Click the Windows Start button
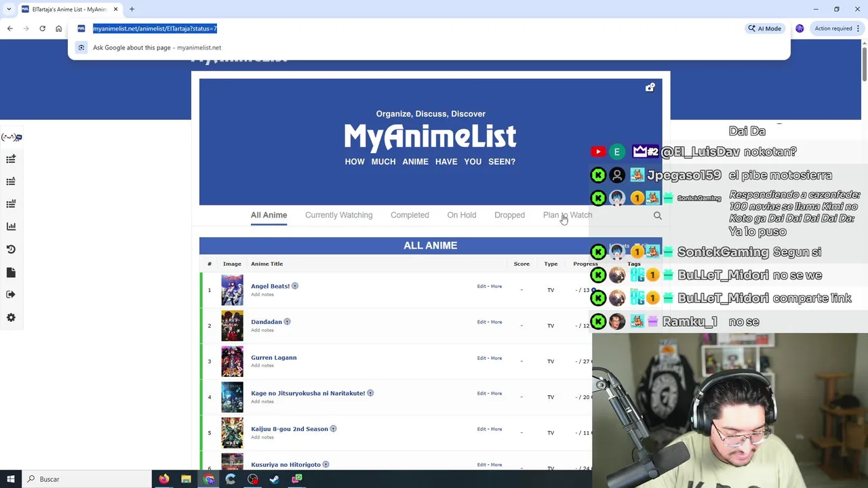Viewport: 868px width, 488px height. click(x=10, y=479)
